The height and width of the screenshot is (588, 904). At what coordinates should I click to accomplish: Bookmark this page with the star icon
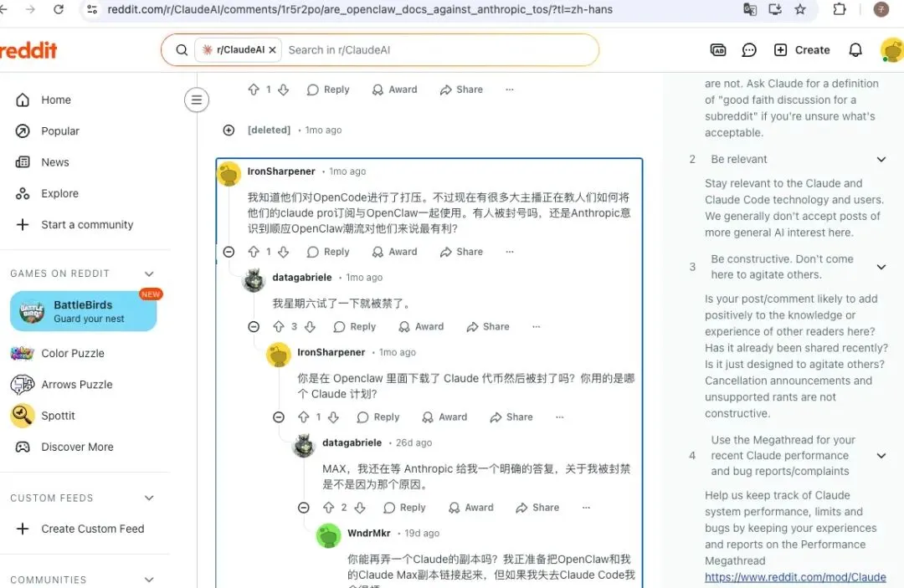[x=800, y=9]
